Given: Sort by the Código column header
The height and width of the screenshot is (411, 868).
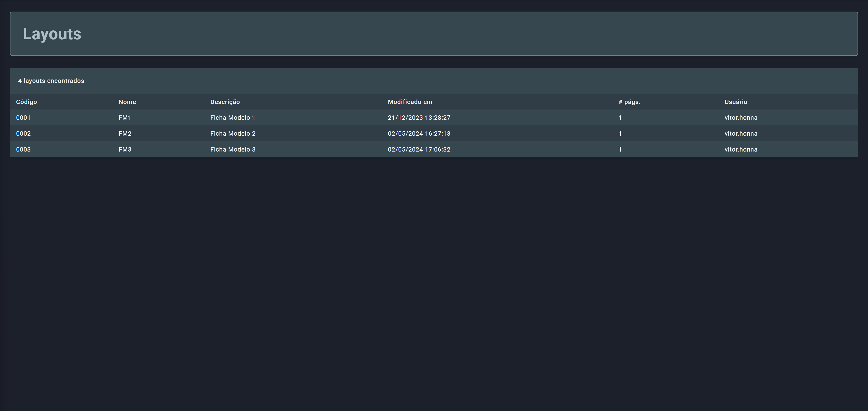Looking at the screenshot, I should pyautogui.click(x=27, y=102).
